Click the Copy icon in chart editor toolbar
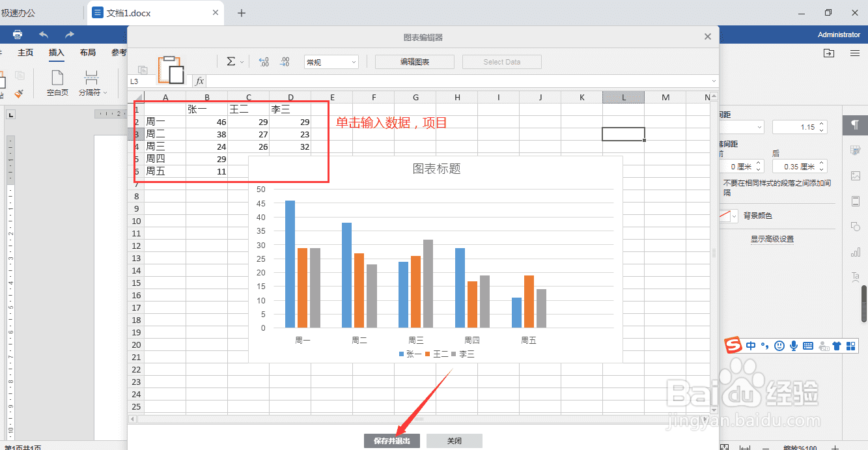The width and height of the screenshot is (868, 450). (x=143, y=70)
